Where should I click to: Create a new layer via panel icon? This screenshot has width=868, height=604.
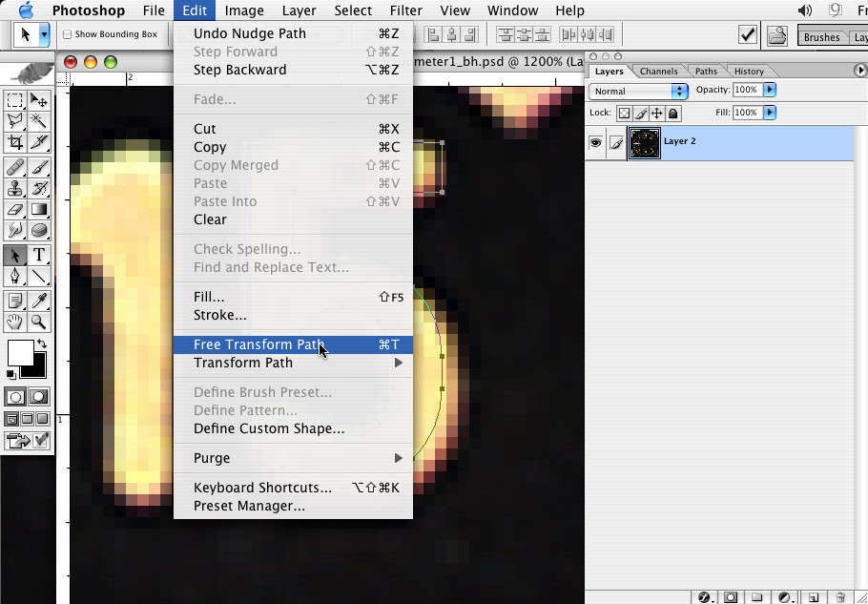[x=814, y=597]
